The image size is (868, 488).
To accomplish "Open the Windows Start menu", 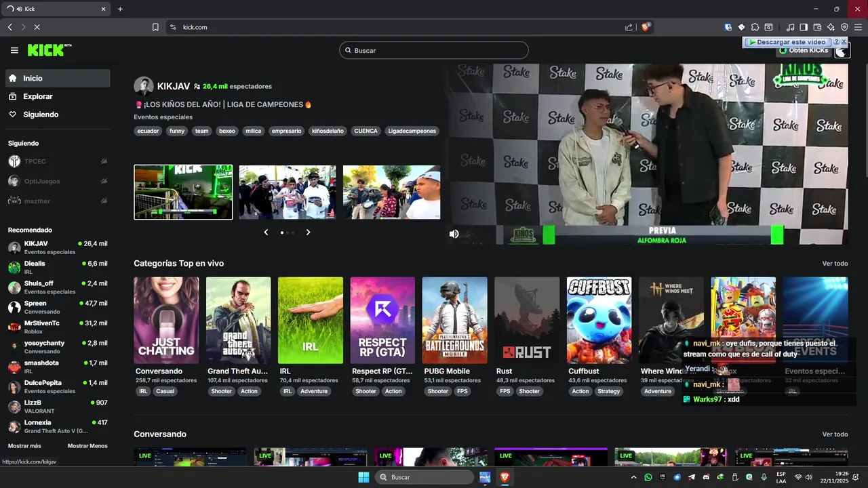I will click(x=363, y=477).
